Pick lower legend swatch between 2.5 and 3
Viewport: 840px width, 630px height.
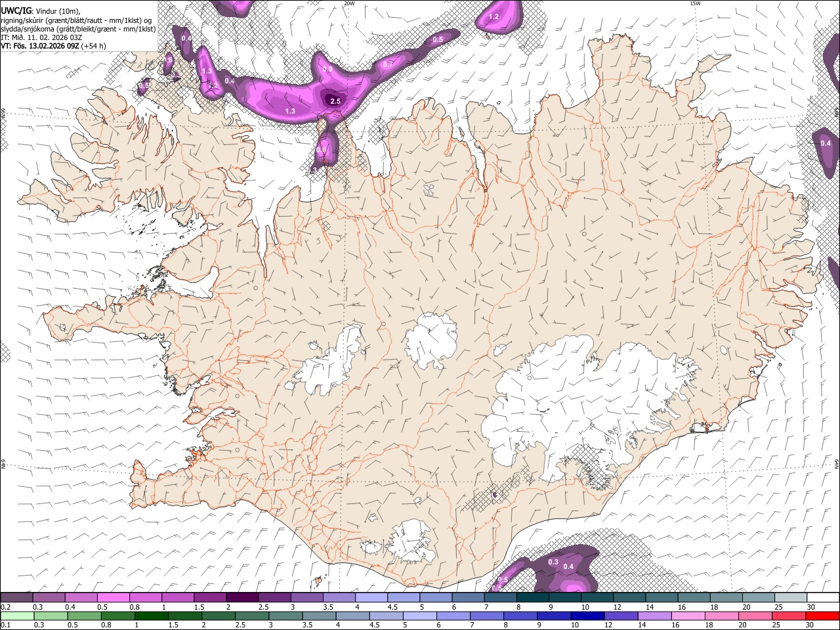pyautogui.click(x=251, y=616)
